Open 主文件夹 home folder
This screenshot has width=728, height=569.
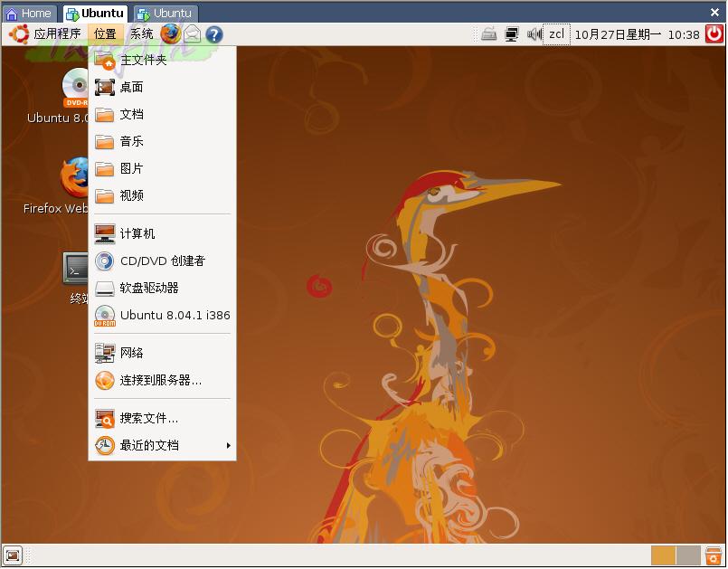pos(163,60)
